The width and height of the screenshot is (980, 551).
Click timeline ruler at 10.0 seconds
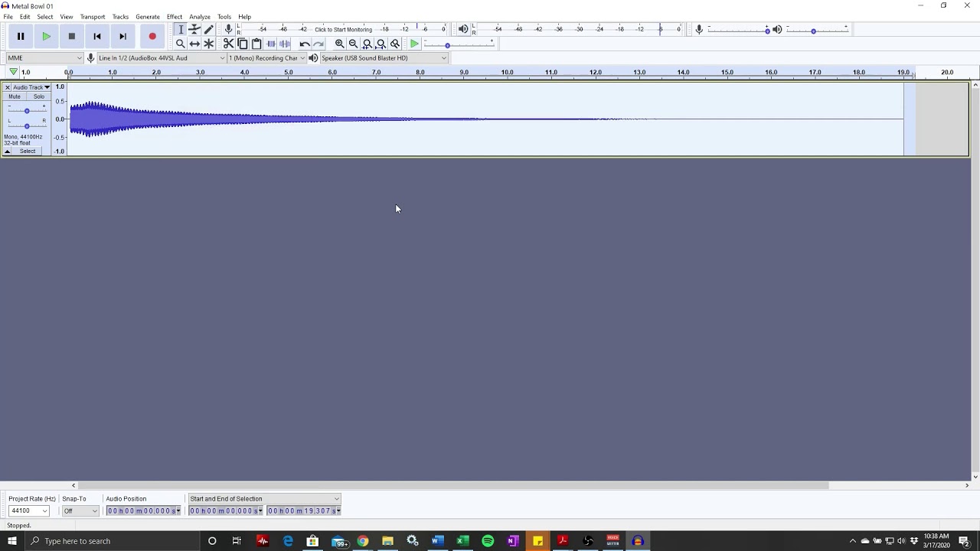508,72
